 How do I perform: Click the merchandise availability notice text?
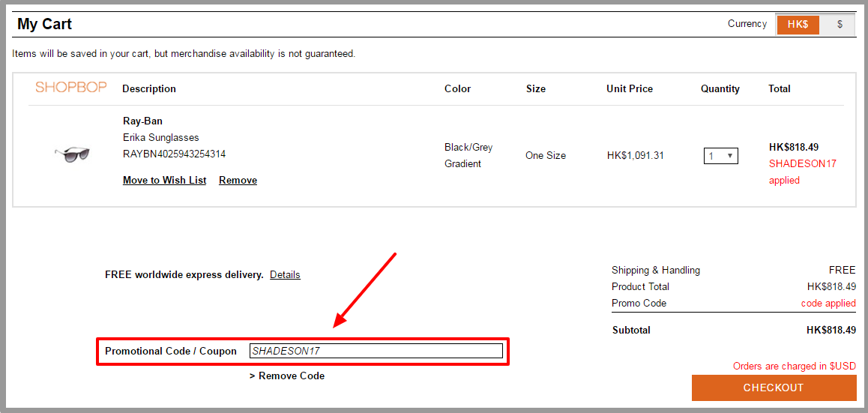coord(183,54)
